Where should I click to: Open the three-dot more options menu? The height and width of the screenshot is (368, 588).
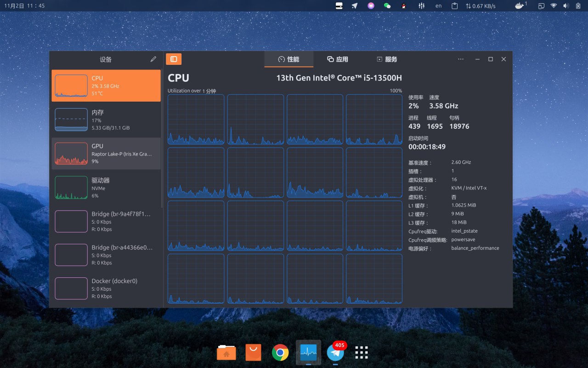461,59
